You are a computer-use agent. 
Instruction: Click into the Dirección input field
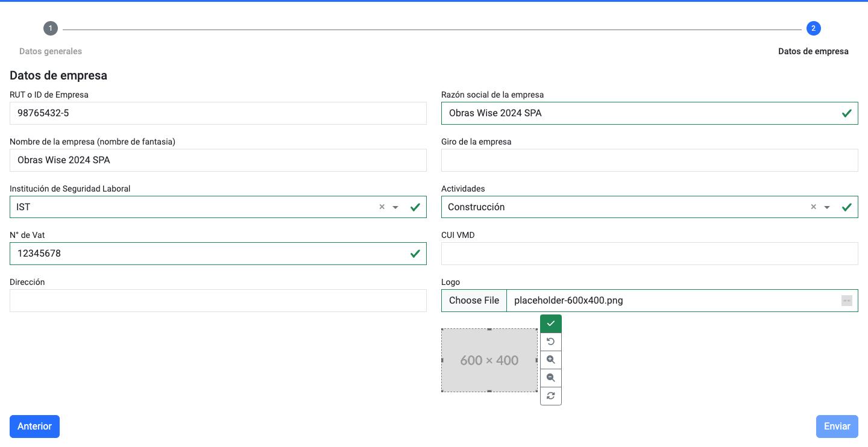click(x=218, y=301)
